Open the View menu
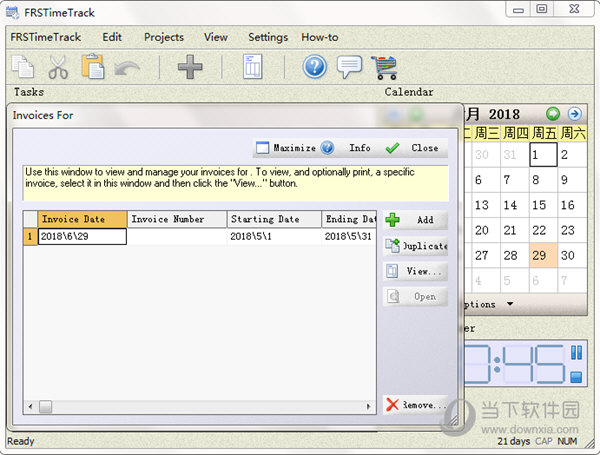 click(216, 37)
